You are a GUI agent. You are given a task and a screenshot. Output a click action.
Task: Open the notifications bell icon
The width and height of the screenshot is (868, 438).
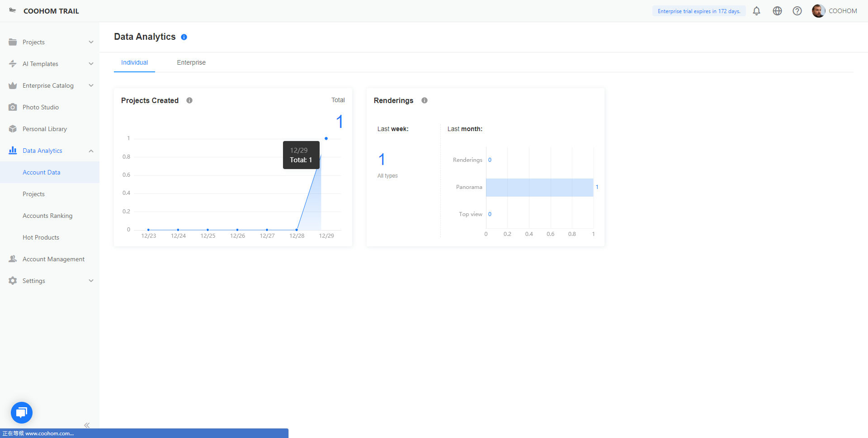coord(756,11)
